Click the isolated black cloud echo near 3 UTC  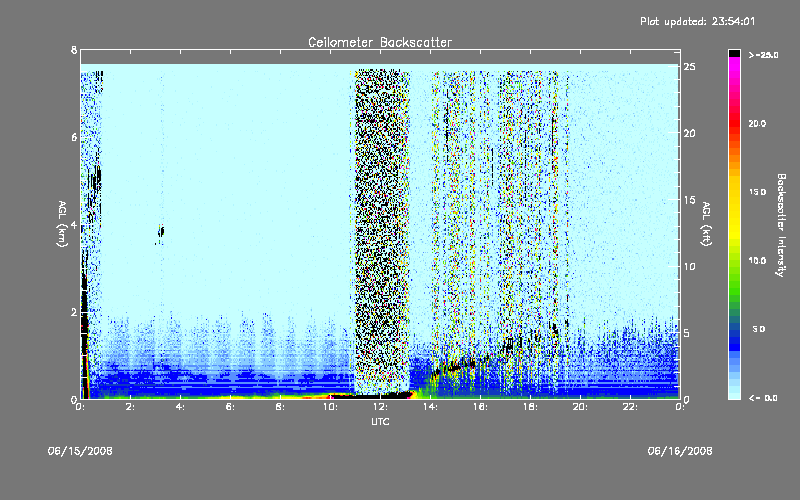pyautogui.click(x=161, y=232)
